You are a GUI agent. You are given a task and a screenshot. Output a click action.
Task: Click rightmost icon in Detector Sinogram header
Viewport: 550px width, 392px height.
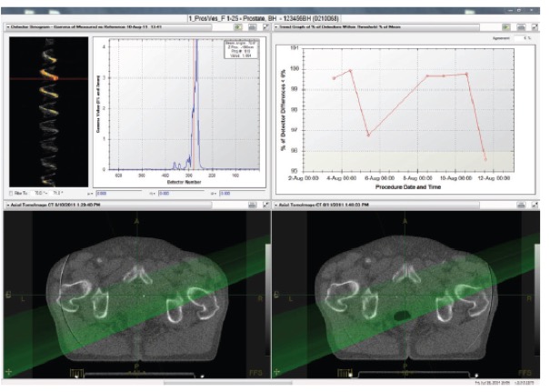coord(265,27)
